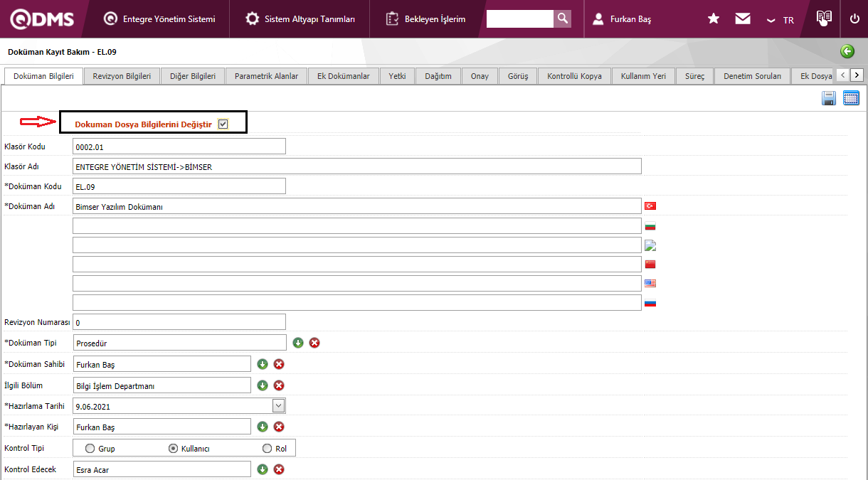Click the save floppy disk icon
The width and height of the screenshot is (868, 480).
pos(829,99)
